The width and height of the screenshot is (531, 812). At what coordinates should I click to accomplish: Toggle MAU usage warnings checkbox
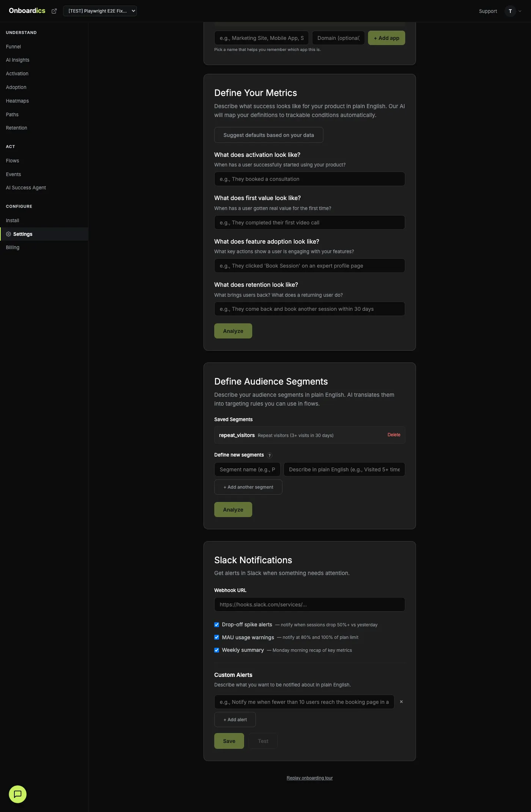[217, 637]
